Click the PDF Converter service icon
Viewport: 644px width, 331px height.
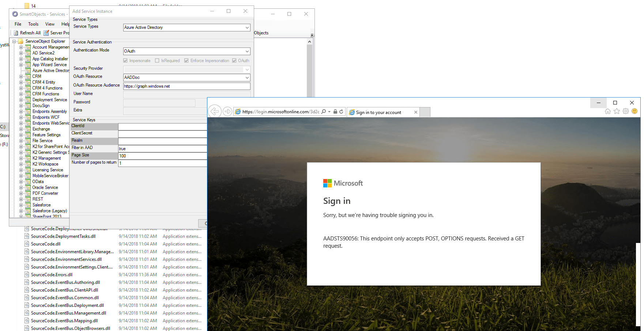(x=28, y=193)
